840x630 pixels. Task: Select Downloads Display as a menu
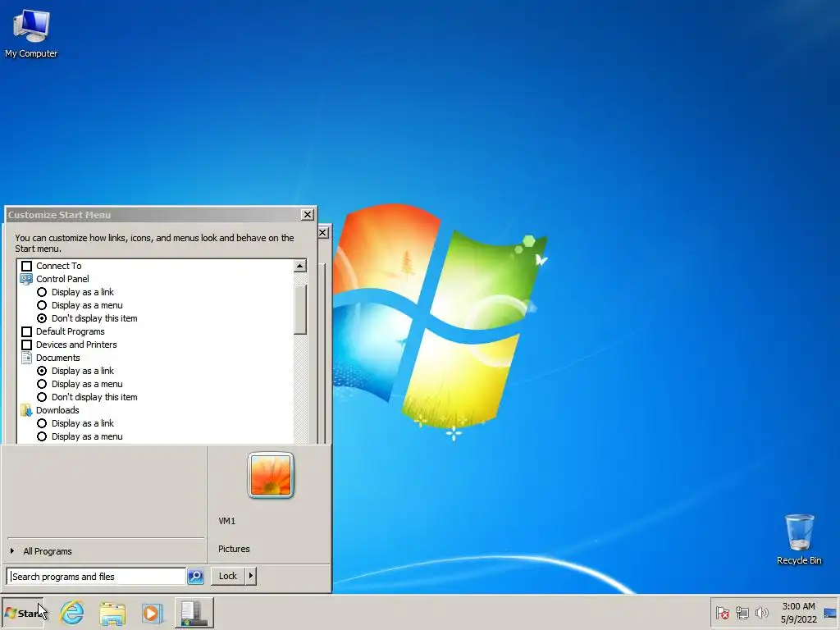click(42, 436)
